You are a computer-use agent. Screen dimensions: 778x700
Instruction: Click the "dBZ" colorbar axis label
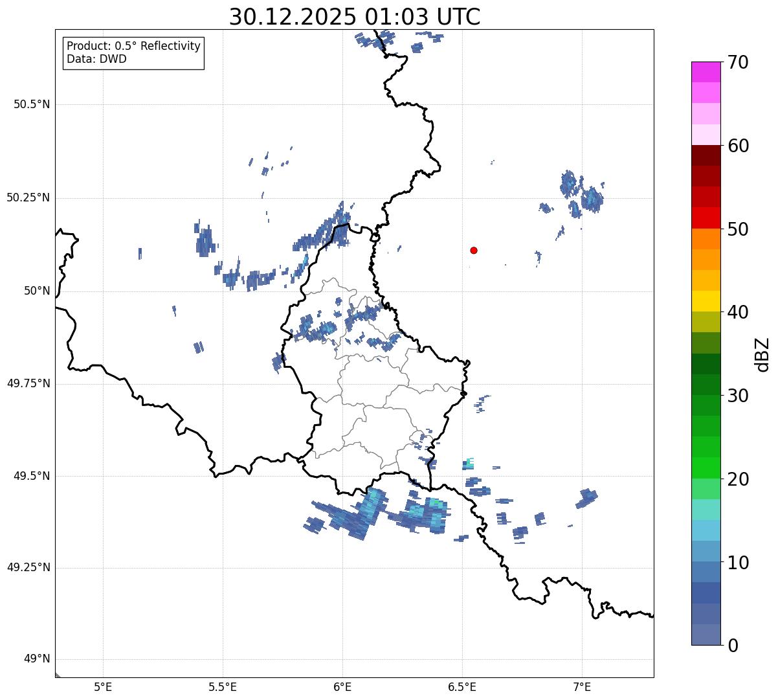(x=762, y=354)
